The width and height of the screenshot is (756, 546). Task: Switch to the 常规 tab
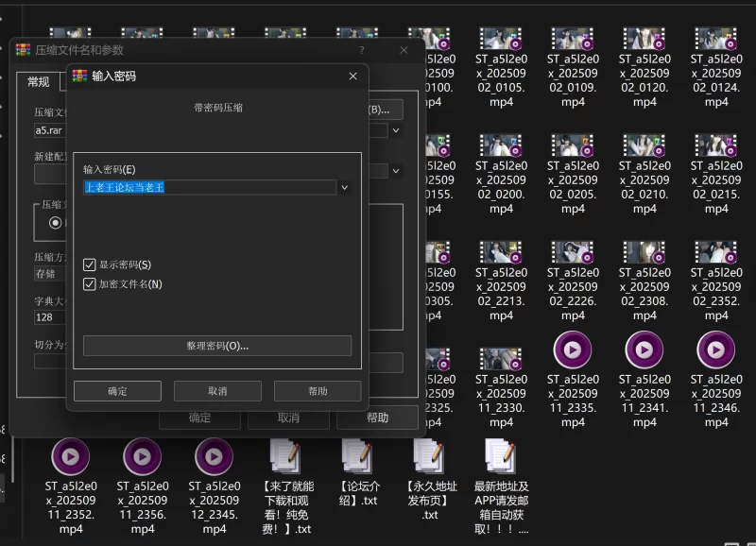tap(39, 82)
